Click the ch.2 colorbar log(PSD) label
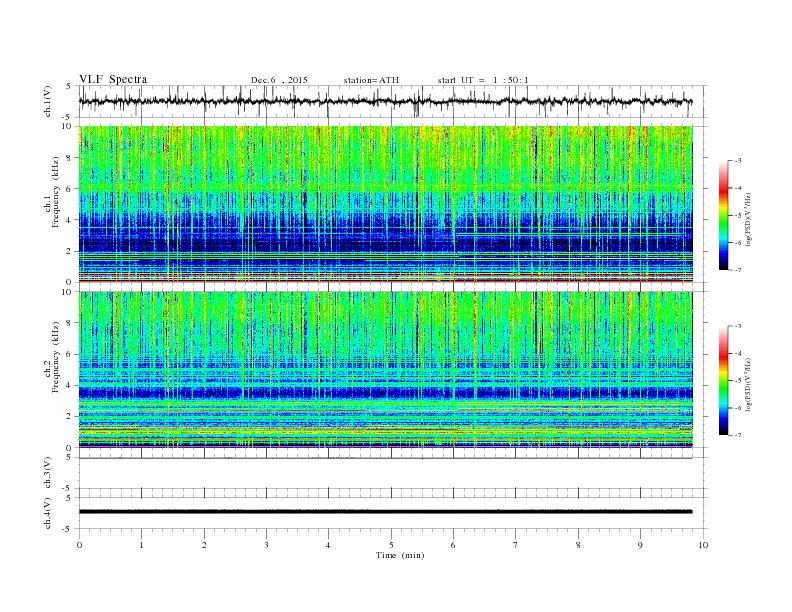 (748, 384)
